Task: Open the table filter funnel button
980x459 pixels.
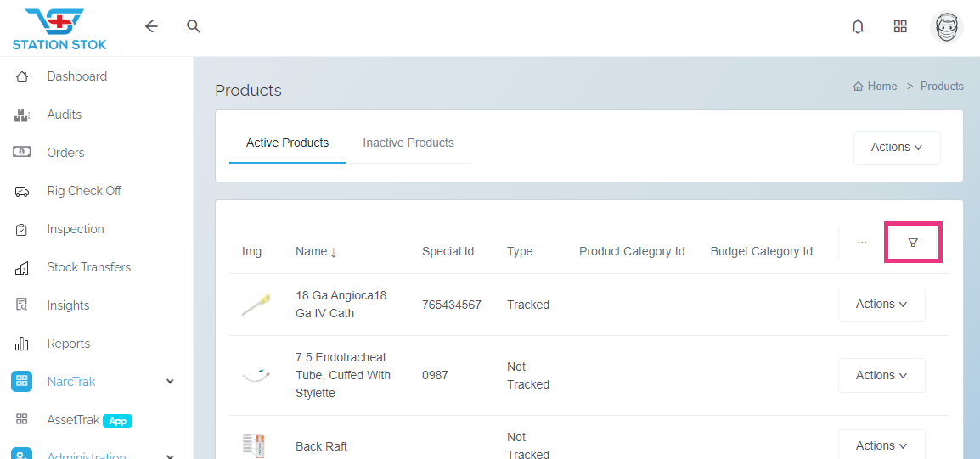Action: 913,243
